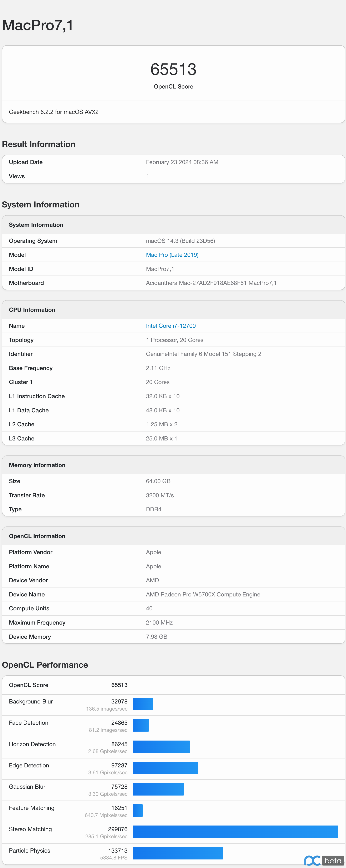Select the AMD Radeon Pro W5700X Compute Engine text

coord(203,594)
